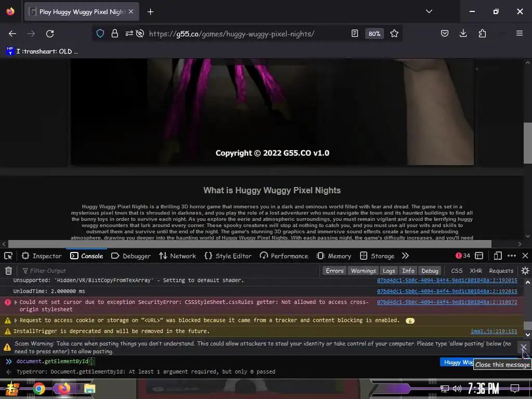Click the page scrollbar down arrow
The height and width of the screenshot is (399, 532).
click(528, 236)
